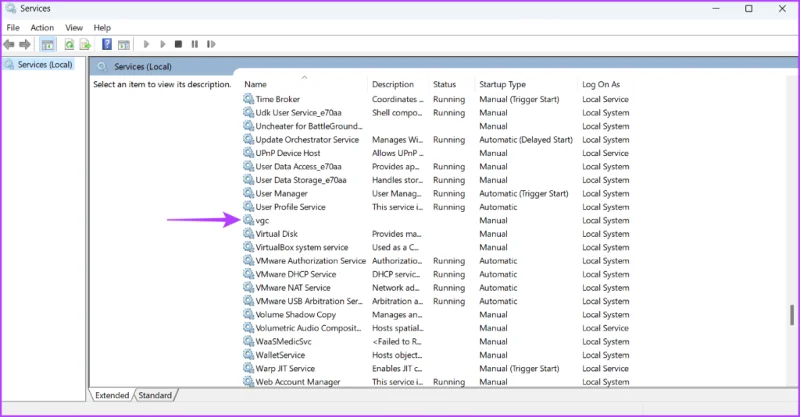Open the blue Help toolbar icon
Image resolution: width=800 pixels, height=417 pixels.
107,44
